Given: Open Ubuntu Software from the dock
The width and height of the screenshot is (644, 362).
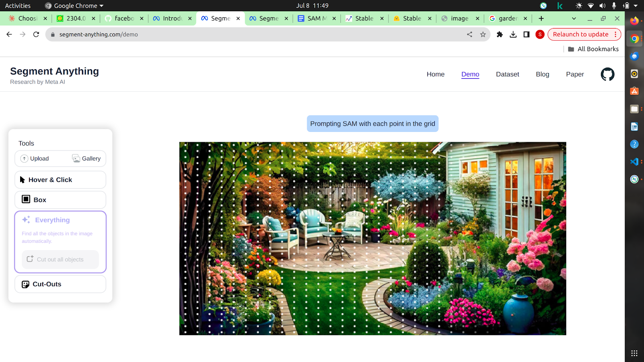Looking at the screenshot, I should point(634,91).
